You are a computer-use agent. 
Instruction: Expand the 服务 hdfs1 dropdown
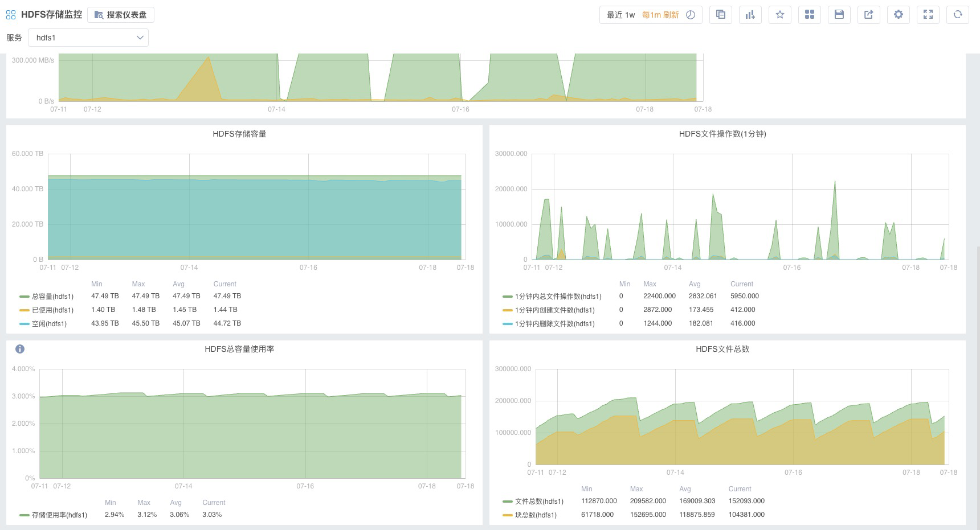(88, 38)
